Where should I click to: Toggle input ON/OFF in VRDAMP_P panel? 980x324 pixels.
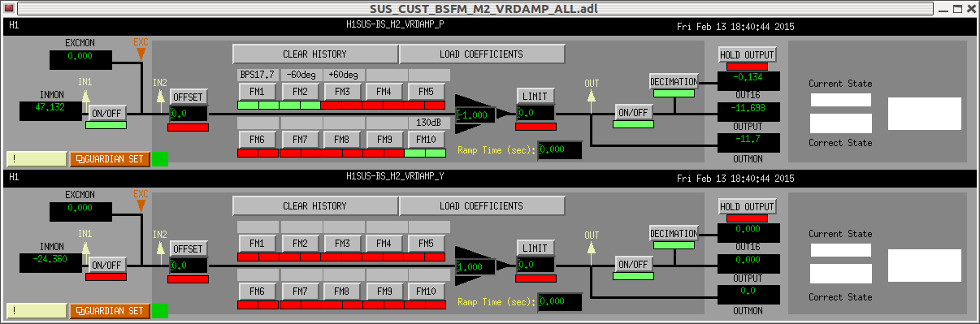(x=106, y=113)
